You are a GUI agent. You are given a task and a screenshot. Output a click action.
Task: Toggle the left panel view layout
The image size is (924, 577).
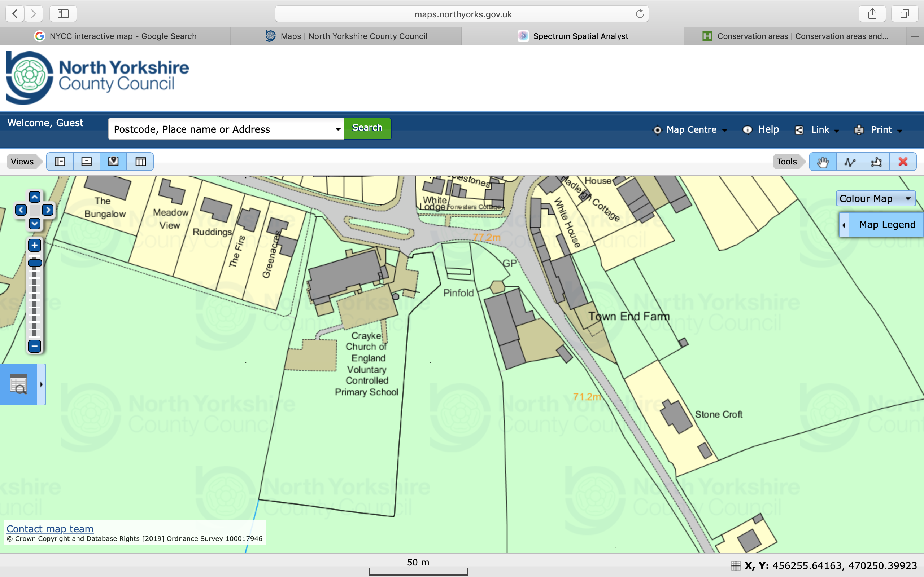click(x=60, y=162)
